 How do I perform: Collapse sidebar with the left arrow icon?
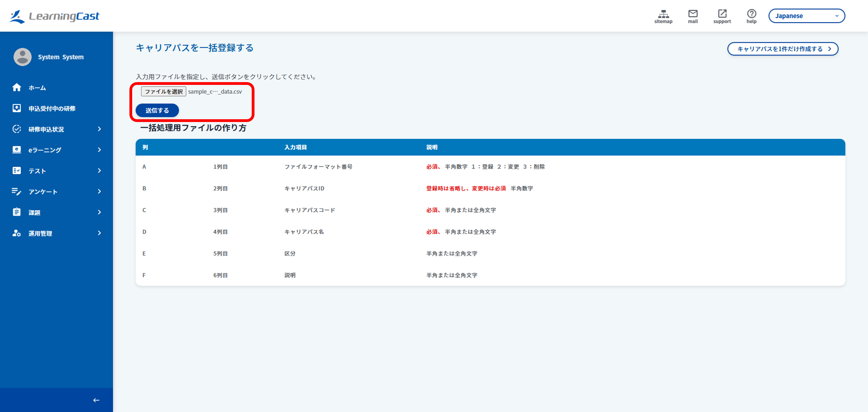96,400
